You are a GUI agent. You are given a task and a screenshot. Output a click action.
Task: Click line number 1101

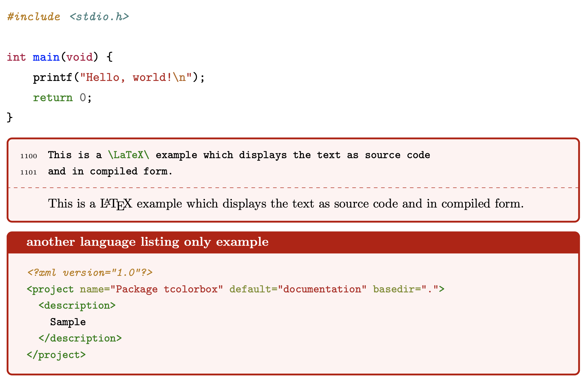tap(29, 172)
